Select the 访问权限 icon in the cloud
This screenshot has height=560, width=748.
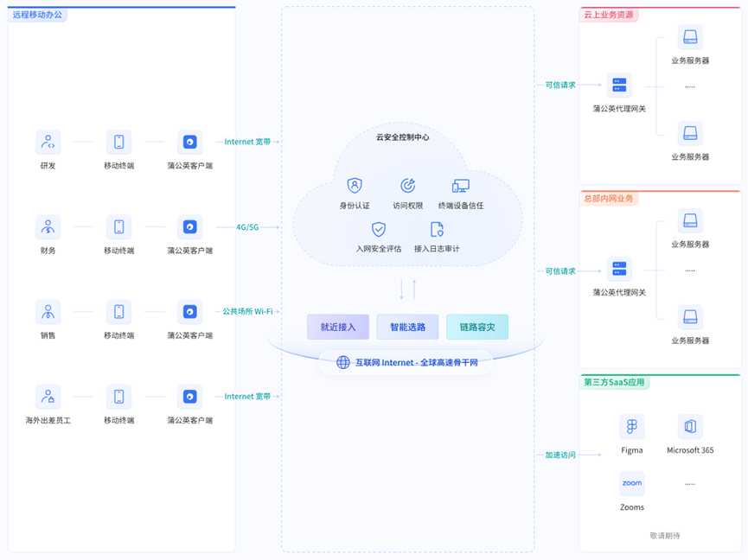pyautogui.click(x=407, y=186)
